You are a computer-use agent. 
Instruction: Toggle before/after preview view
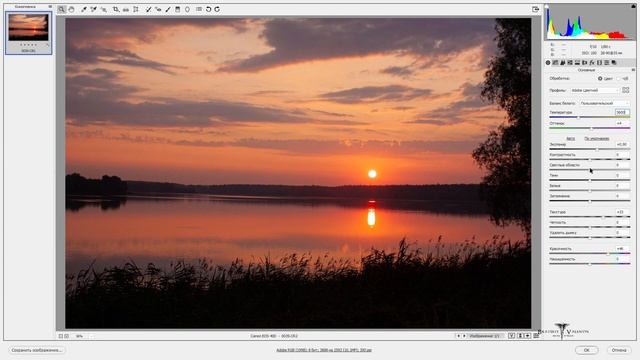point(511,336)
